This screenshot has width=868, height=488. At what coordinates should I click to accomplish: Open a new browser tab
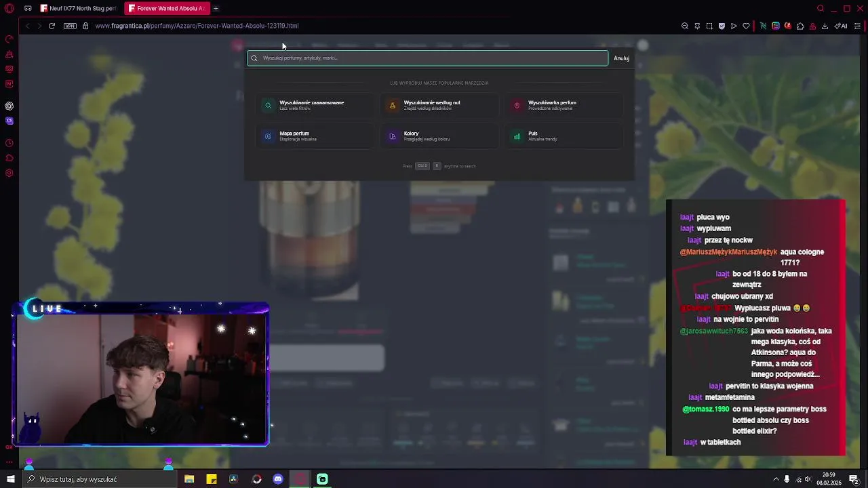click(x=216, y=8)
